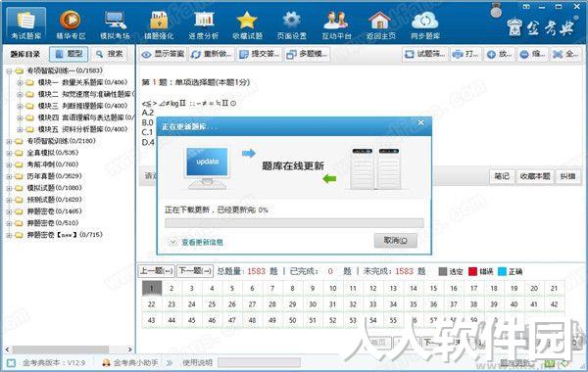The height and width of the screenshot is (372, 588).
Task: Expand the 查看更新信息 chevron in dialog
Action: [172, 242]
